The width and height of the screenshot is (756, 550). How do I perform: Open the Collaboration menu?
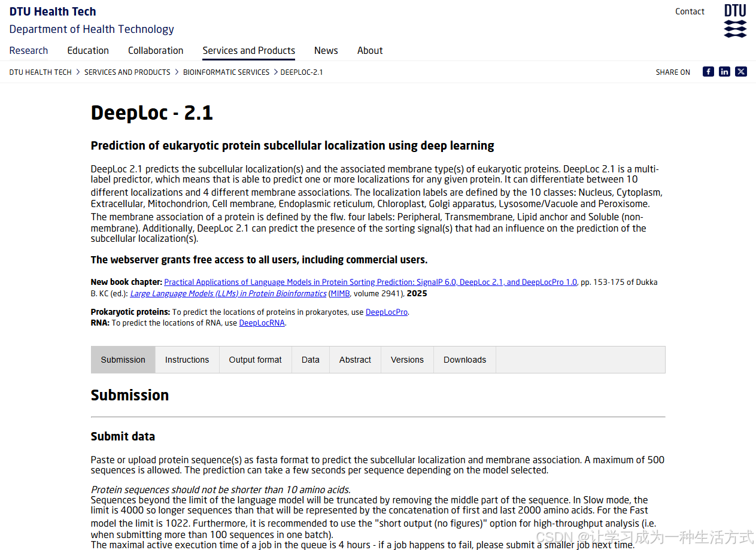point(156,51)
